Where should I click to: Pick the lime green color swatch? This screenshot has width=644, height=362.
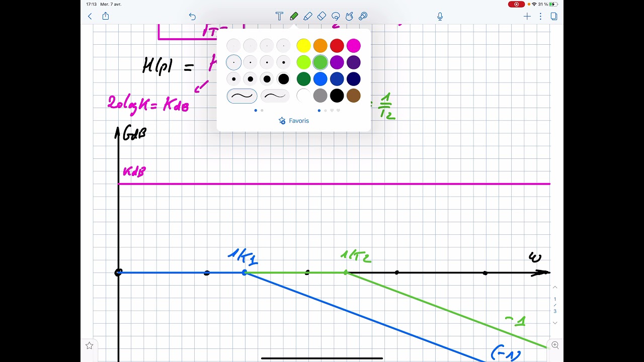[x=303, y=62]
